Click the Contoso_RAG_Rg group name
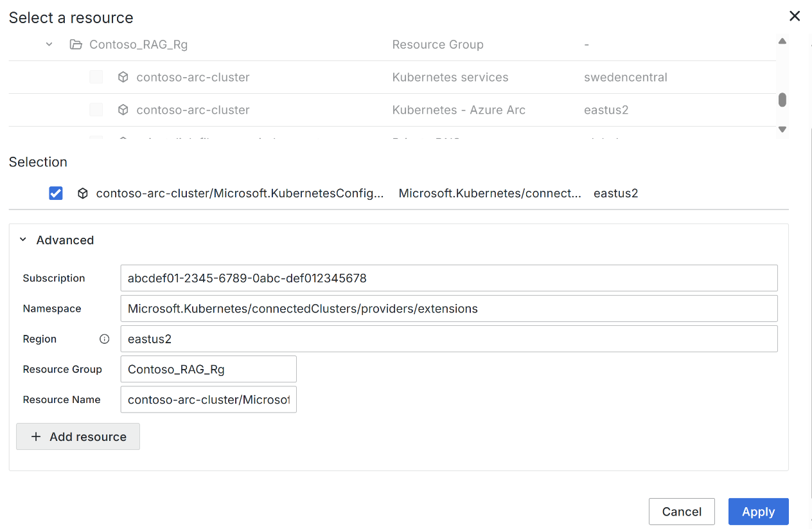 (x=138, y=44)
